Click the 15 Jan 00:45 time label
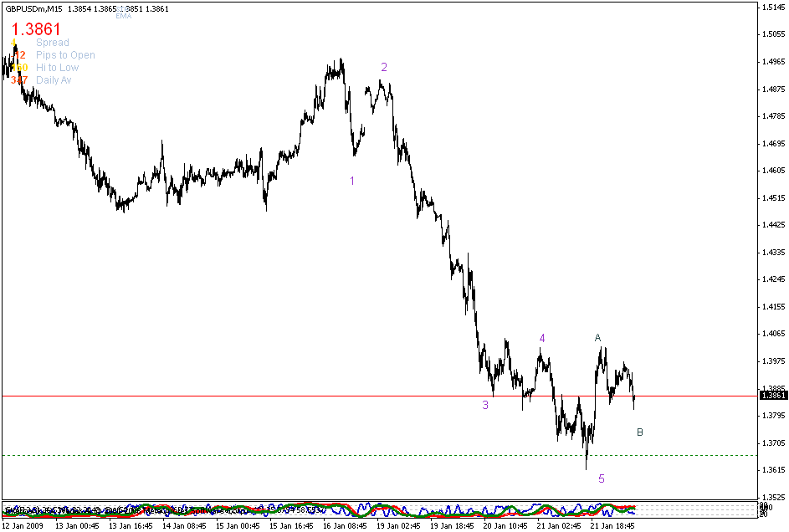Viewport: 789px width, 532px height. pos(236,526)
